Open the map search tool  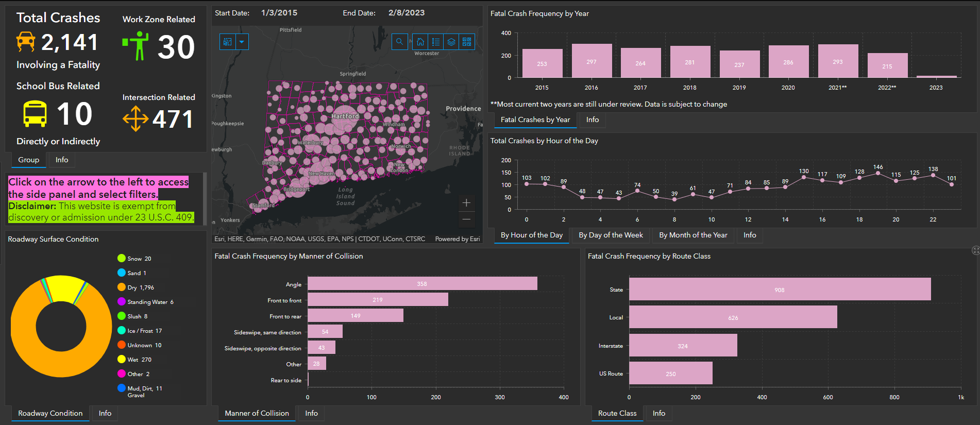pos(399,42)
